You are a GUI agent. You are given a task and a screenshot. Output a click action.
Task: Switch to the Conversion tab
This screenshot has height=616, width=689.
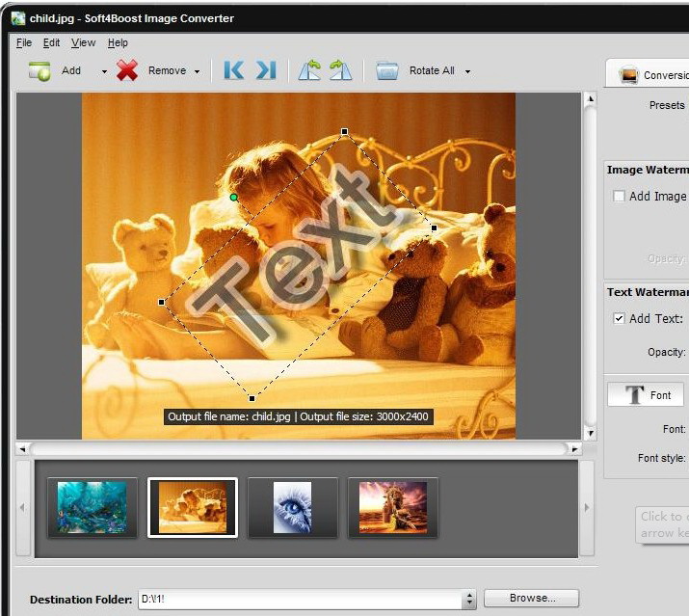pyautogui.click(x=648, y=73)
